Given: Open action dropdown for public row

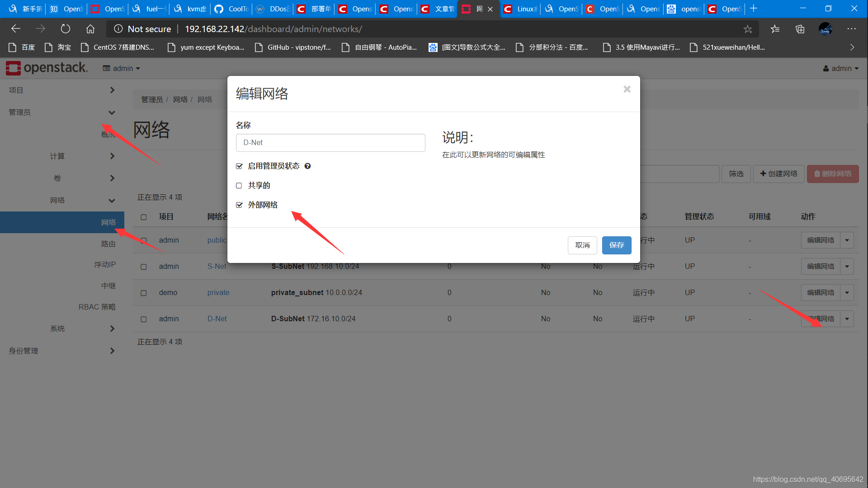Looking at the screenshot, I should (847, 240).
